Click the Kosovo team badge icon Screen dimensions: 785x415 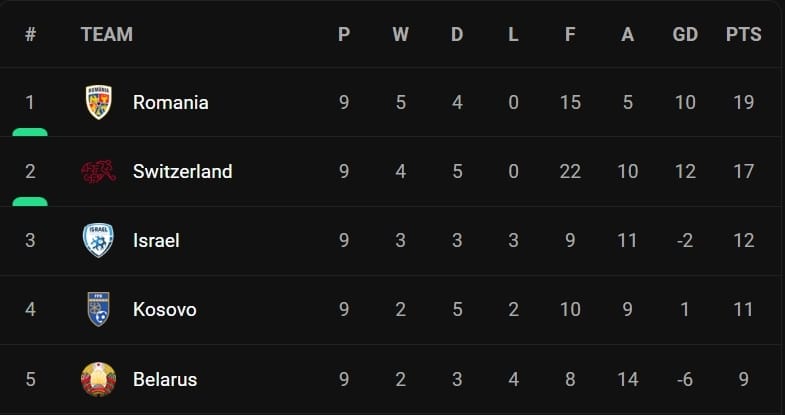[98, 309]
